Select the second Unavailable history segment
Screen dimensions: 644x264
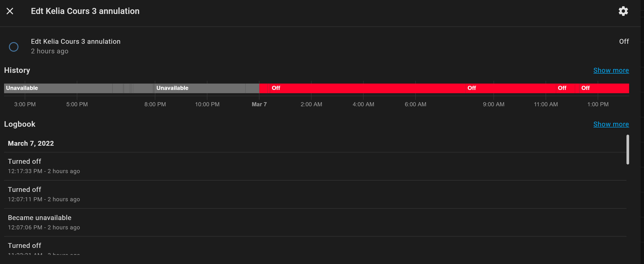(200, 88)
